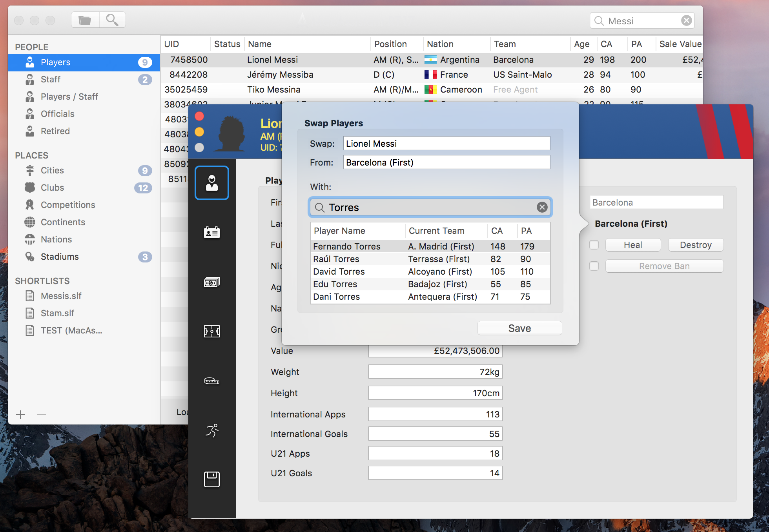Image resolution: width=769 pixels, height=532 pixels.
Task: Sort players table by Nation header
Action: 457,44
